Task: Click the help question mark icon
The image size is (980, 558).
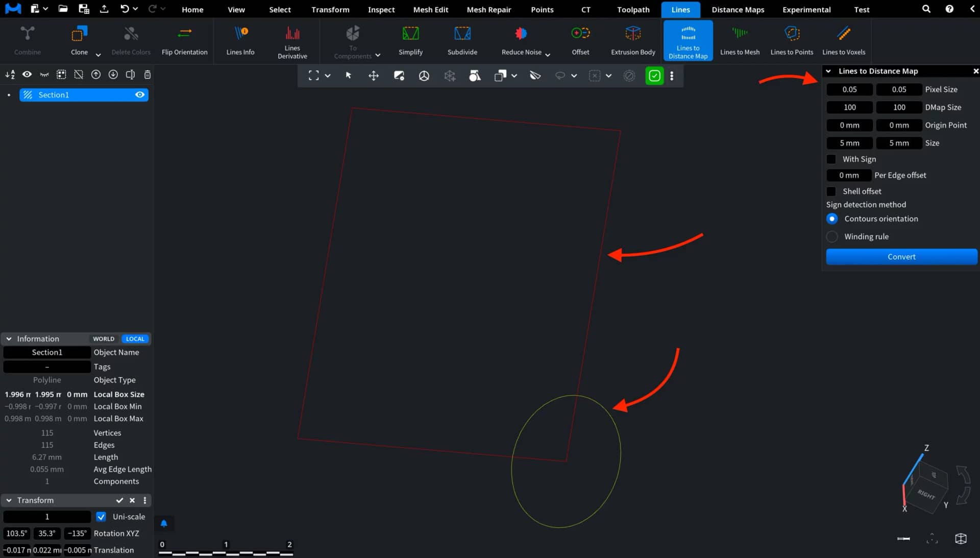Action: tap(949, 9)
